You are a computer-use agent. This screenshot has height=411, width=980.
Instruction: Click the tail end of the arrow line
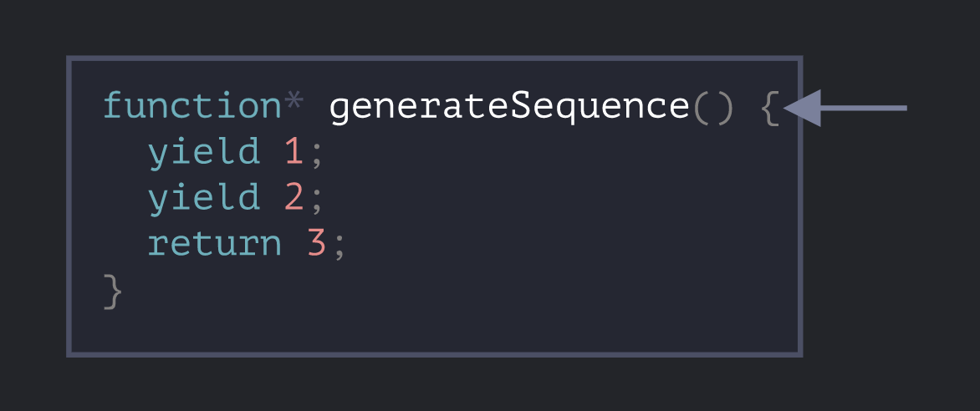click(x=903, y=108)
